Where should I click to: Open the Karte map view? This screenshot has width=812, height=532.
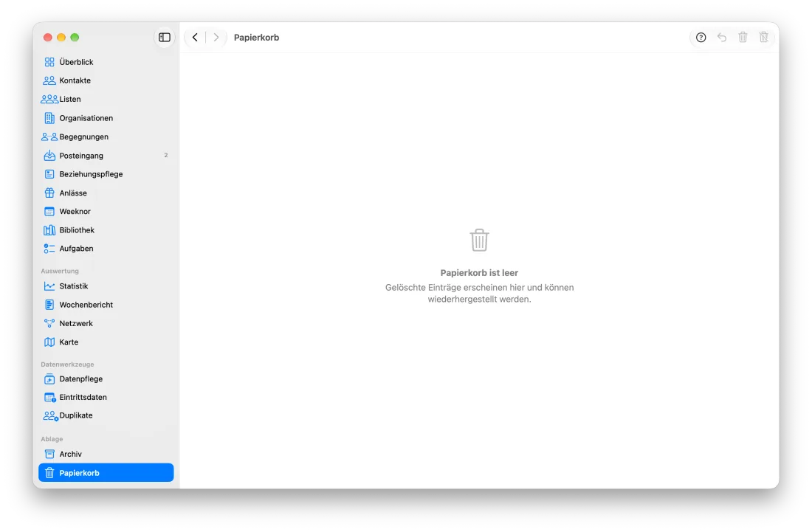coord(106,342)
